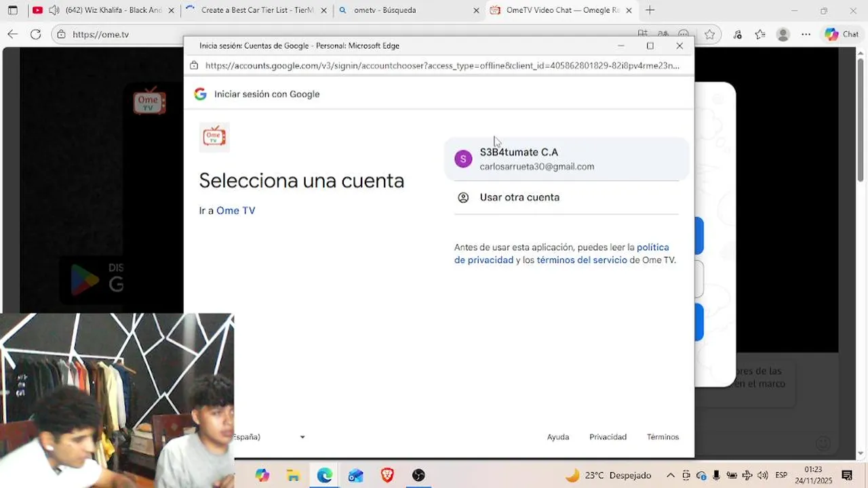Image resolution: width=868 pixels, height=488 pixels.
Task: Open the clock showing 01:23 24/11/2025
Action: click(813, 475)
